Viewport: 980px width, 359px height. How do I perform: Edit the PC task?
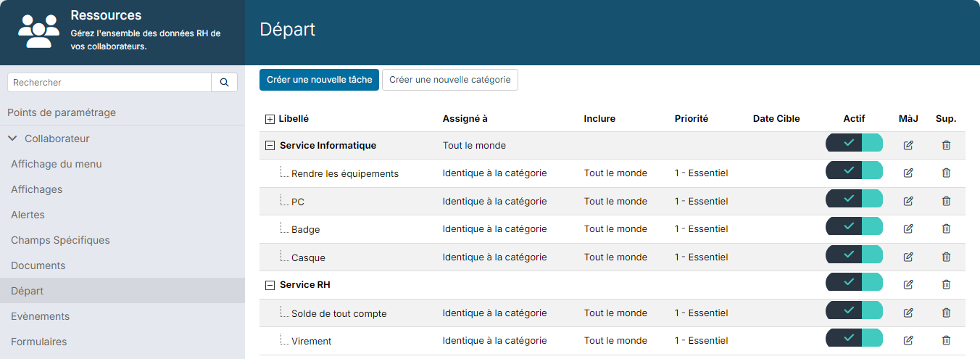coord(908,201)
